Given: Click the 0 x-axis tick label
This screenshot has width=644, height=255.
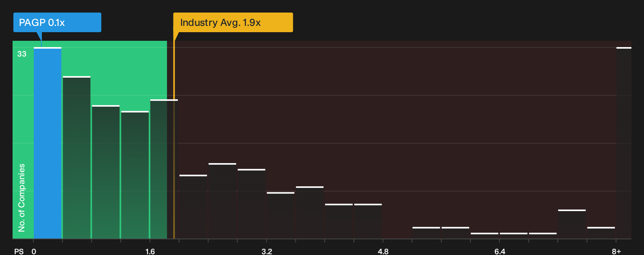Looking at the screenshot, I should (x=34, y=251).
